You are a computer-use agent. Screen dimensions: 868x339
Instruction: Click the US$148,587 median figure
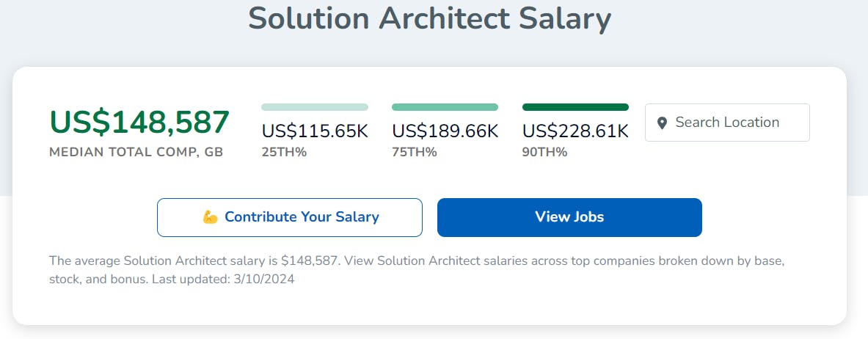point(139,123)
